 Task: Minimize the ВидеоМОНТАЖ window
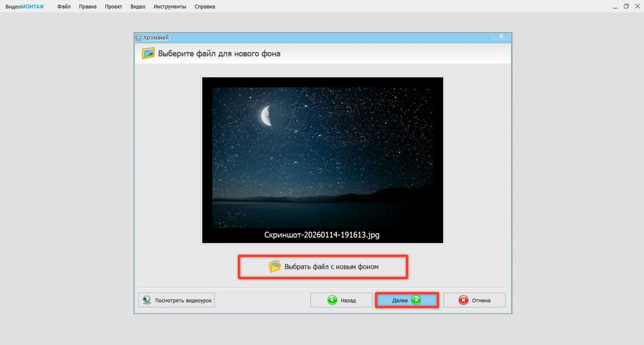pyautogui.click(x=615, y=6)
